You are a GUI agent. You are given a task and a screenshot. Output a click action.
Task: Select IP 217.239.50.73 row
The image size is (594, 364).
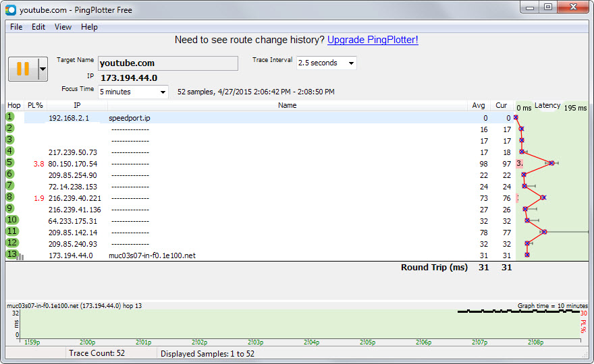[73, 152]
